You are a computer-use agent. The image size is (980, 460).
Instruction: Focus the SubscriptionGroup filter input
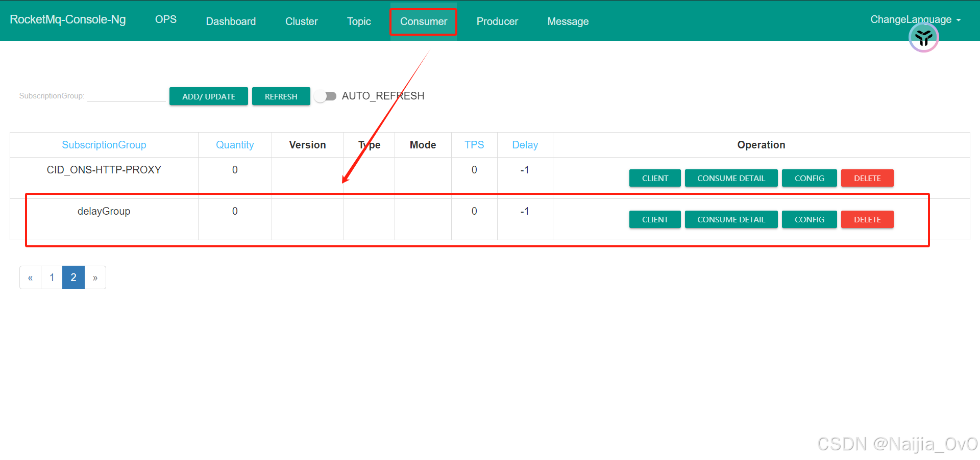point(127,95)
